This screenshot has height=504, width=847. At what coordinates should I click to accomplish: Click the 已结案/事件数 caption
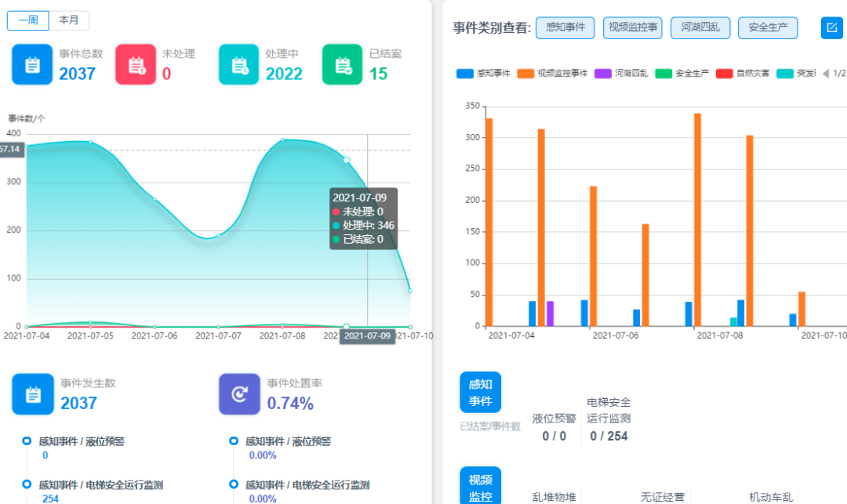(490, 426)
